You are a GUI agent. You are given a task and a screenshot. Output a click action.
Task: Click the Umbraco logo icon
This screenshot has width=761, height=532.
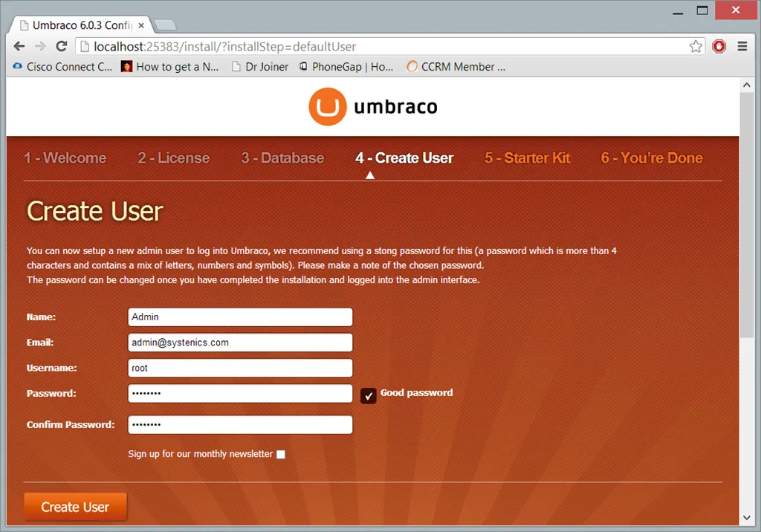pos(328,107)
